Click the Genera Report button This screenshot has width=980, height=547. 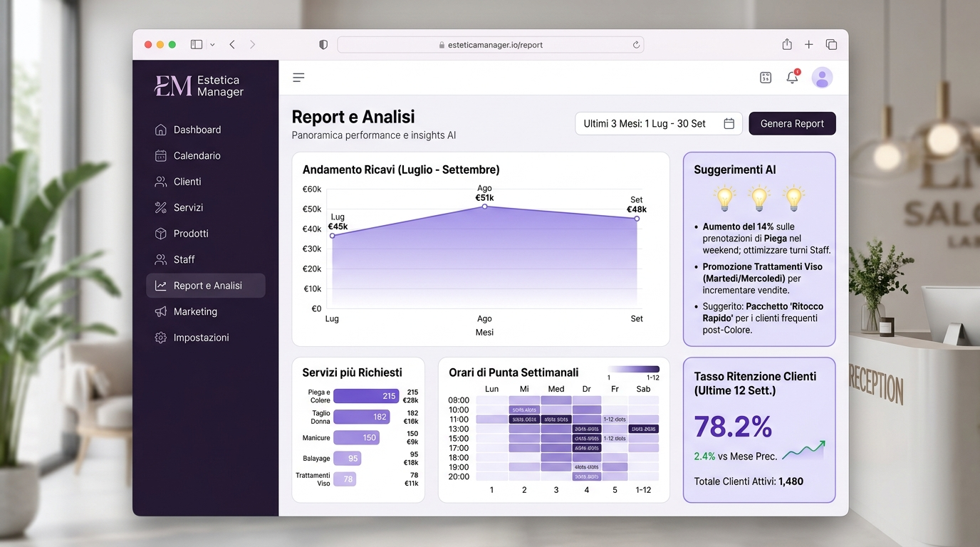[x=792, y=124]
